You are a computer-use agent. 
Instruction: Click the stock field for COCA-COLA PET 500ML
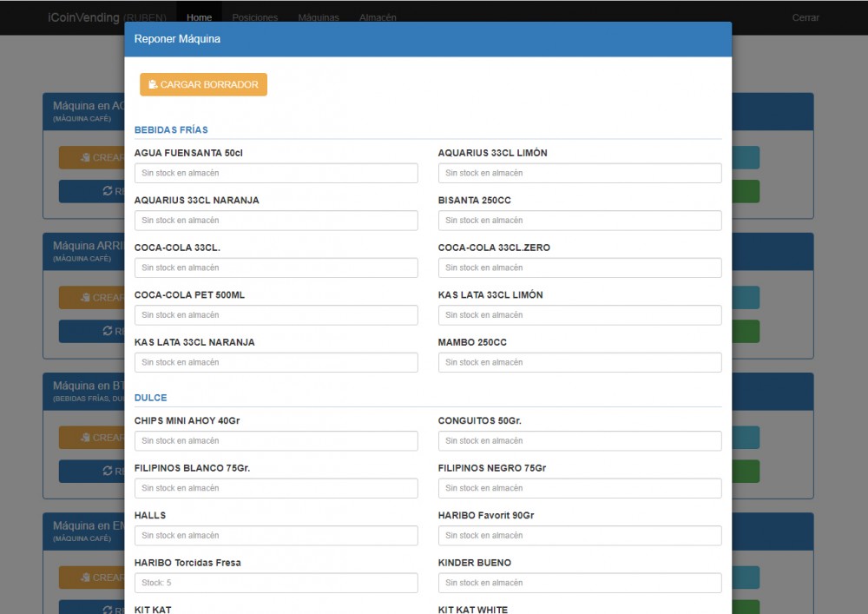[x=275, y=314]
